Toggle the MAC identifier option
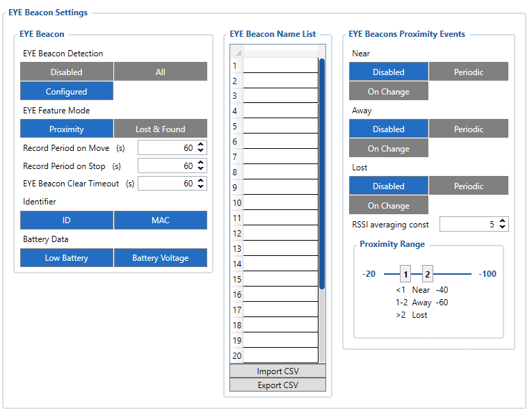Screen dimensions: 532x418 (x=160, y=220)
